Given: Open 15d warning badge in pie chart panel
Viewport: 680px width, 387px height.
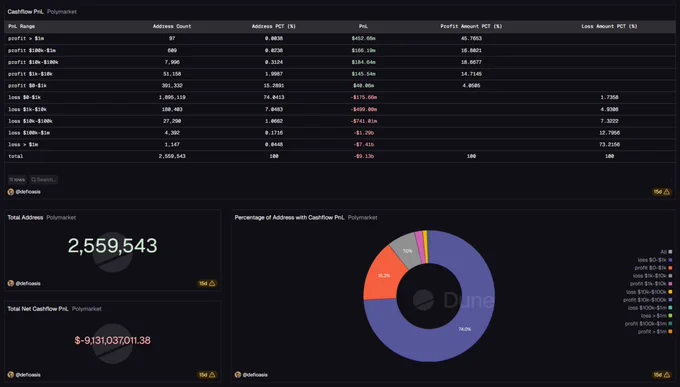Looking at the screenshot, I should tap(661, 375).
